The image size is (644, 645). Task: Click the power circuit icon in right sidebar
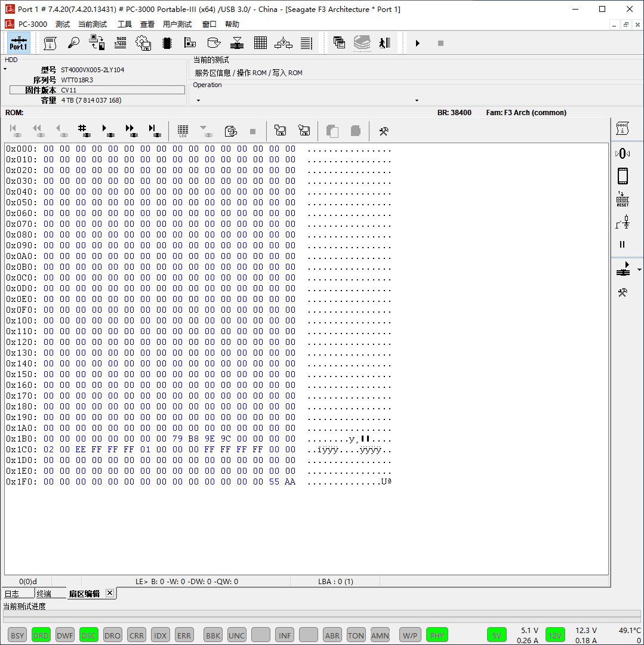(623, 222)
